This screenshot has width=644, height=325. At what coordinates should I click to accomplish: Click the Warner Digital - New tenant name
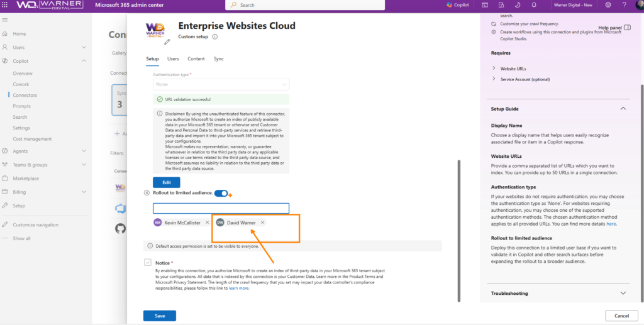point(573,5)
